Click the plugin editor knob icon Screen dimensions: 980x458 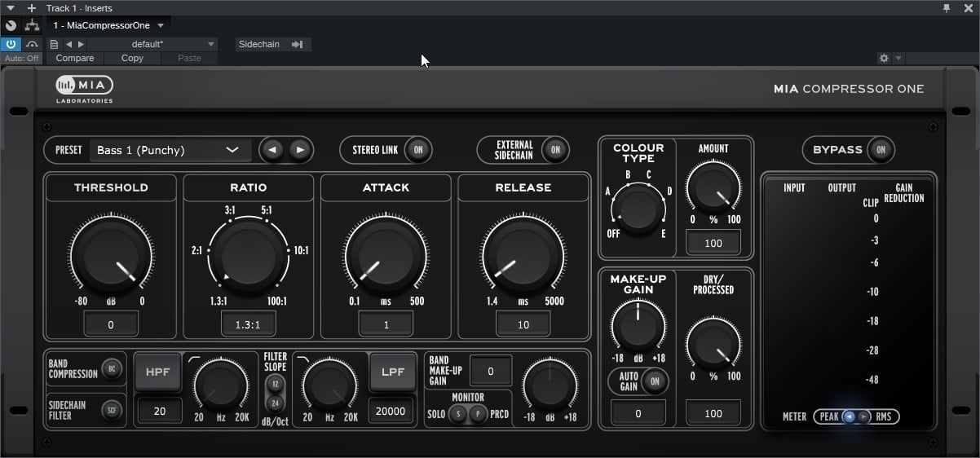(x=11, y=25)
